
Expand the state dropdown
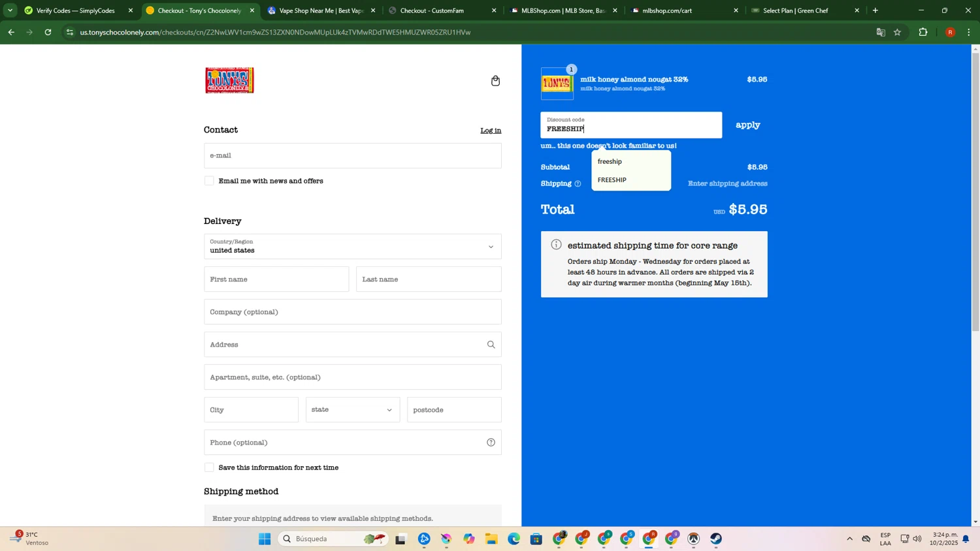(x=353, y=410)
